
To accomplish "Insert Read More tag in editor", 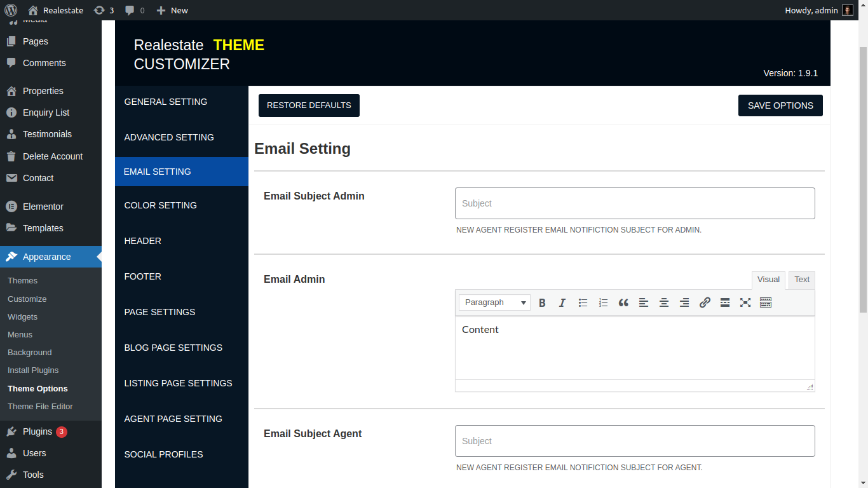I will coord(725,302).
